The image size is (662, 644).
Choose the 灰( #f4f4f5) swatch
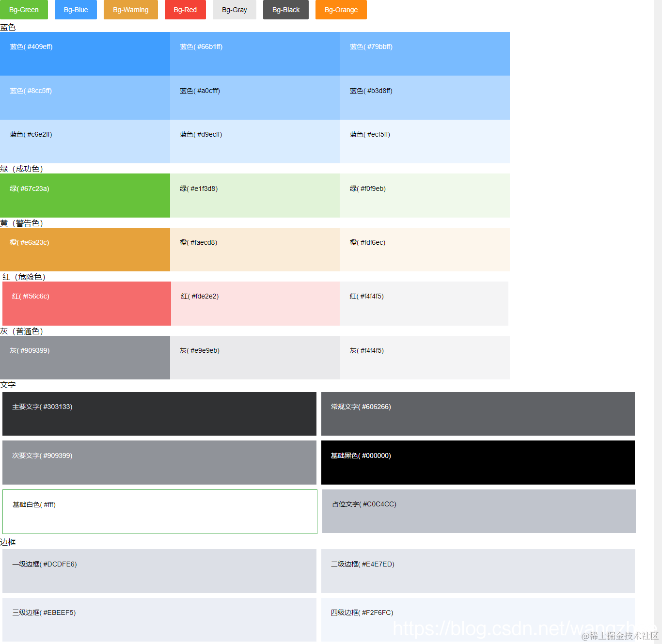(x=425, y=358)
